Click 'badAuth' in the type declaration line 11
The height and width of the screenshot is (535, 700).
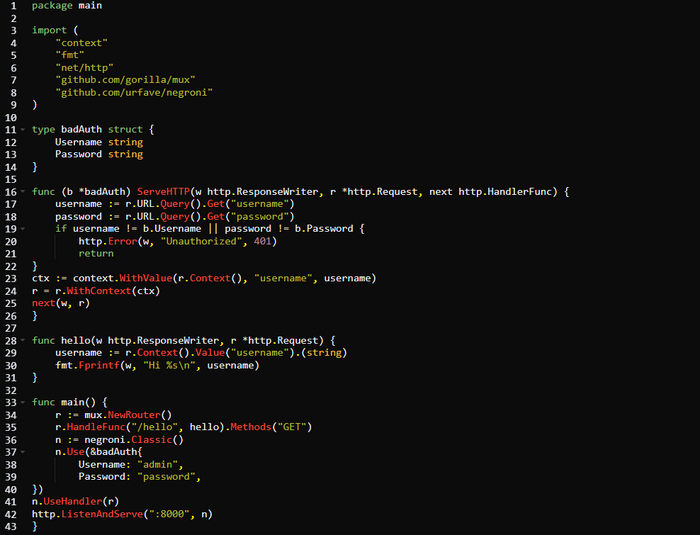click(x=81, y=130)
